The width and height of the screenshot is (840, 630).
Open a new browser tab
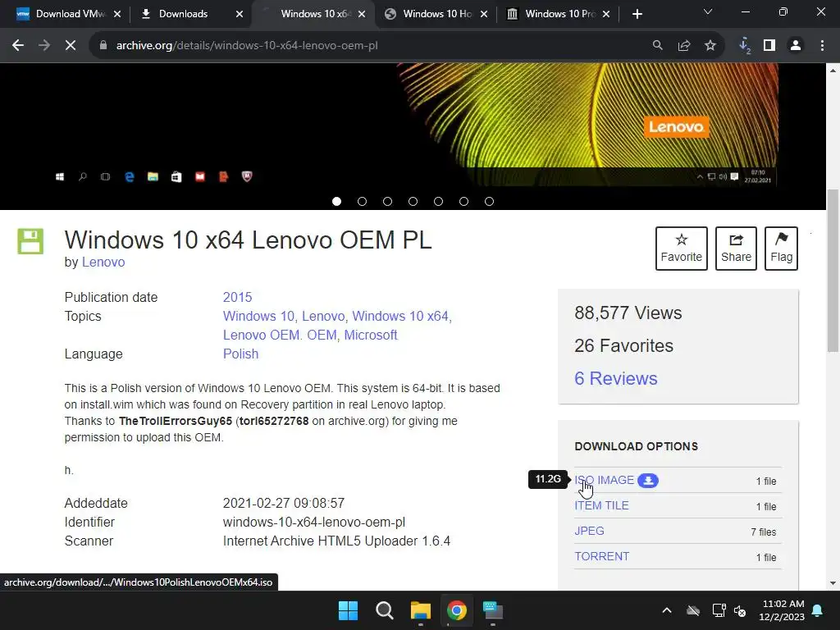(637, 14)
